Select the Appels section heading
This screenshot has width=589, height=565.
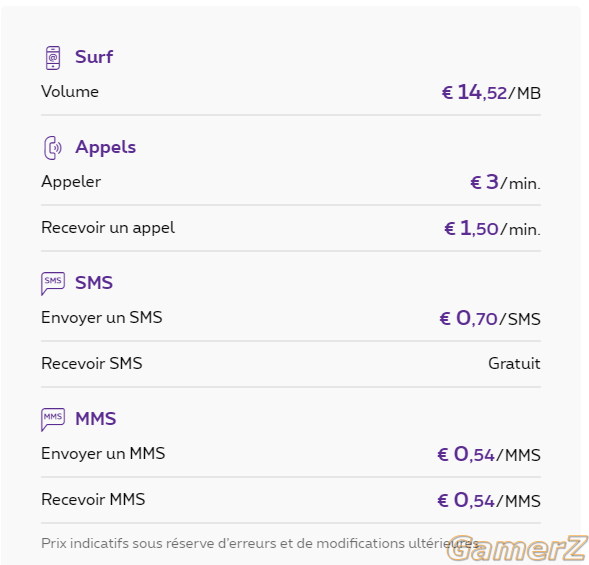106,147
